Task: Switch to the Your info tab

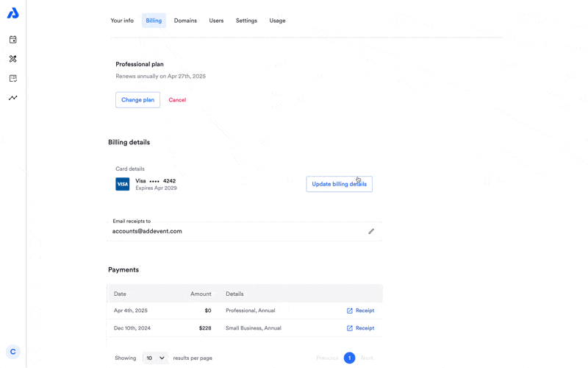Action: (x=122, y=21)
